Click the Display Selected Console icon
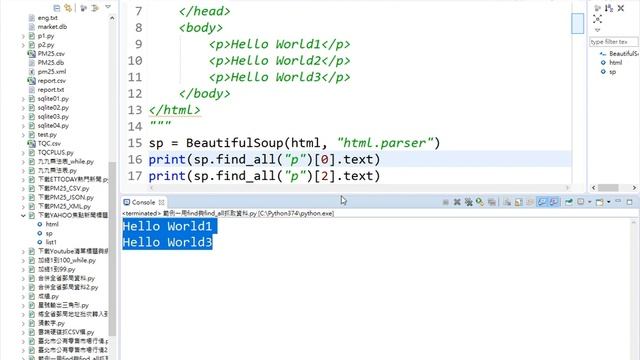Screen dimensions: 640x360 click(x=580, y=202)
